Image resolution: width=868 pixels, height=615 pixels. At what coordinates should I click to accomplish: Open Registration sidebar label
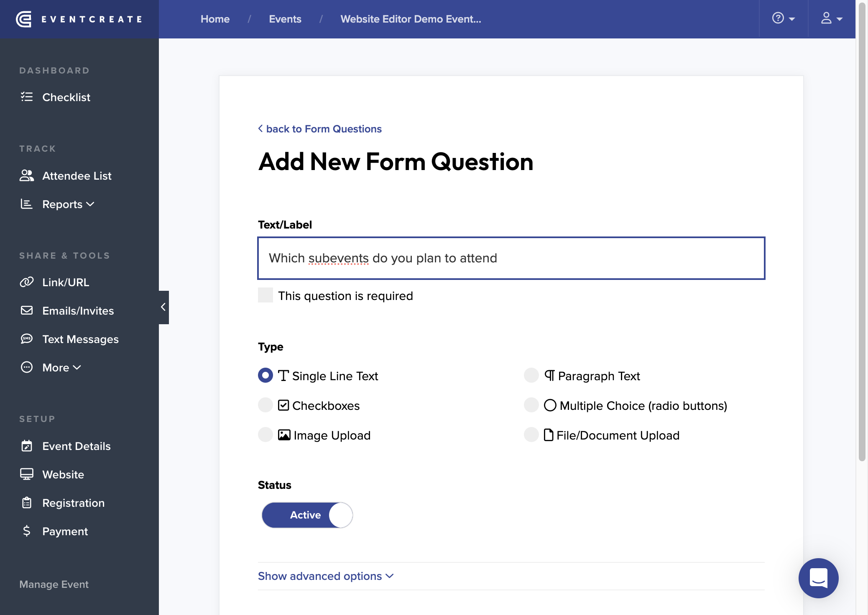pos(74,503)
